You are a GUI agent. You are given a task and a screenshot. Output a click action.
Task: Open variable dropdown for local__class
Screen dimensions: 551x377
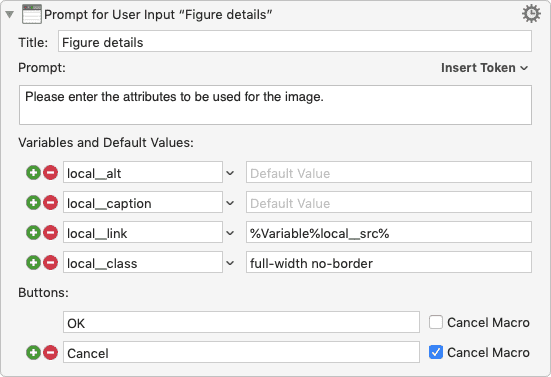pyautogui.click(x=230, y=263)
